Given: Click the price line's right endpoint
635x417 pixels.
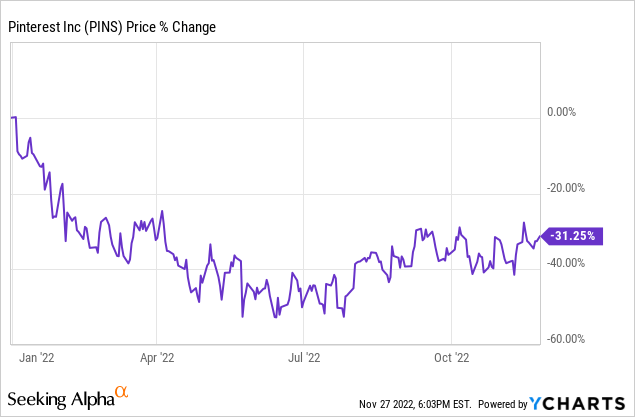Looking at the screenshot, I should coord(538,237).
